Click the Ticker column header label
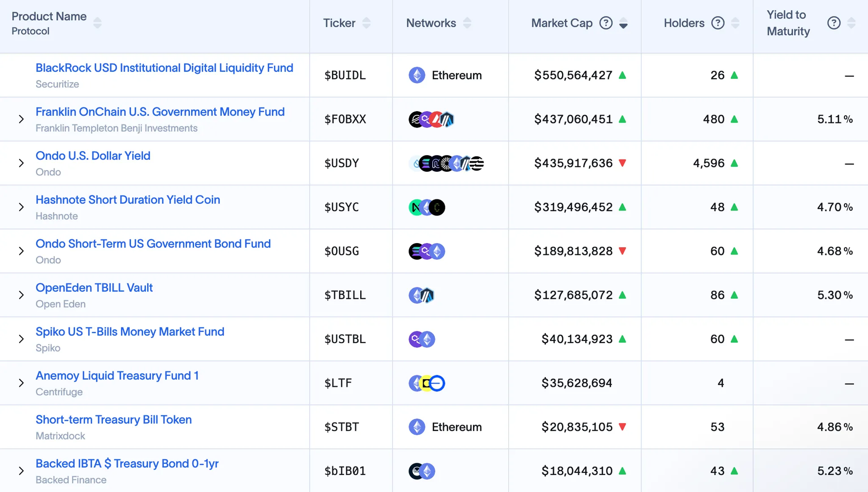Image resolution: width=868 pixels, height=492 pixels. [339, 23]
